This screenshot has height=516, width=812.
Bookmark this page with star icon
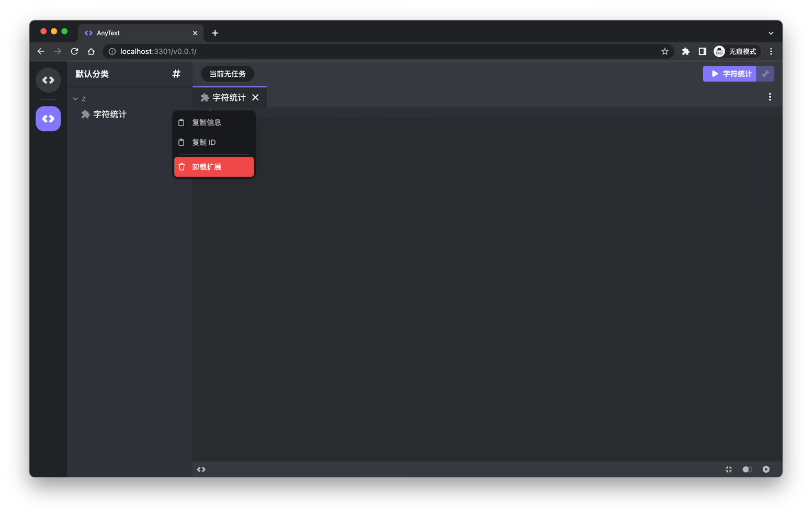pyautogui.click(x=664, y=51)
